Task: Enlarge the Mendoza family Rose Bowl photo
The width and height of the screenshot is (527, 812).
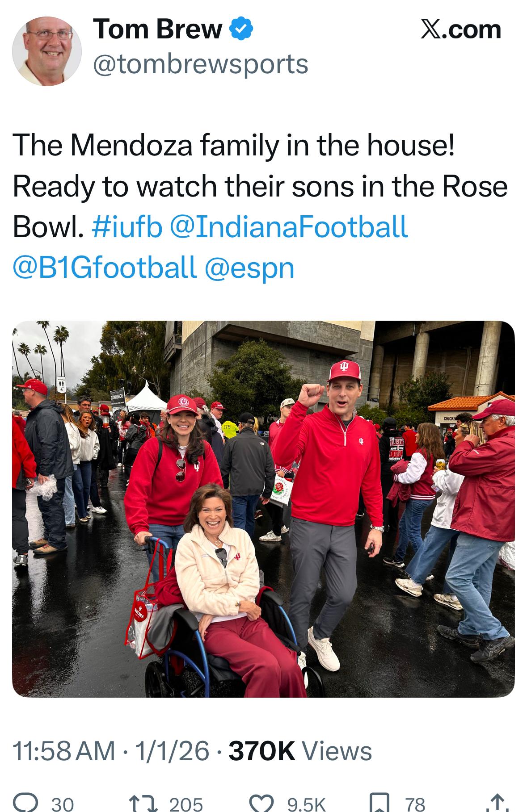Action: (263, 509)
